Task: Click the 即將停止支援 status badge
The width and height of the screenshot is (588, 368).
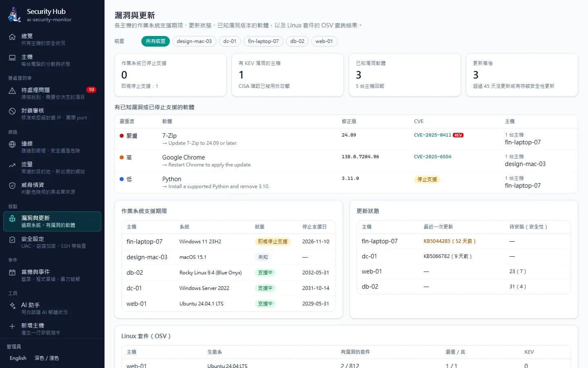Action: [273, 242]
